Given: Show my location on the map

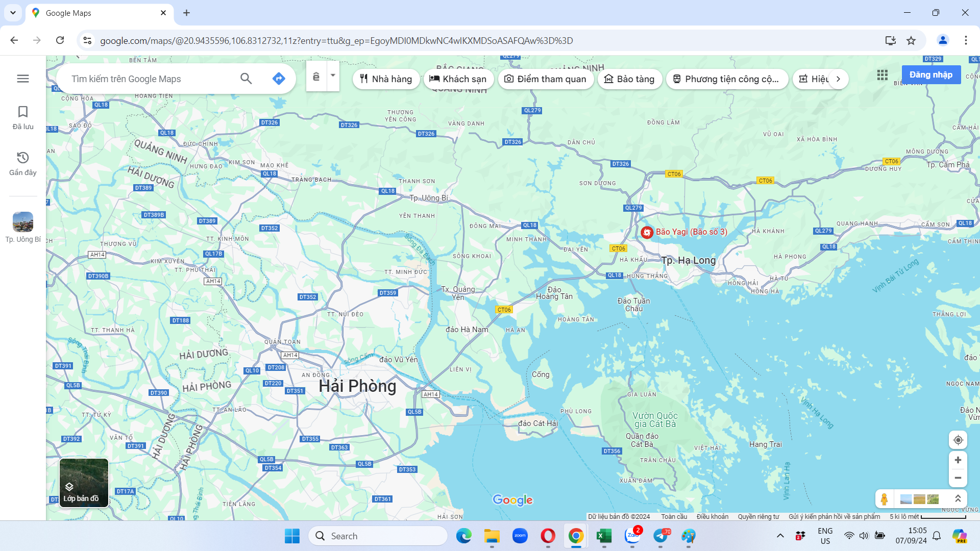Looking at the screenshot, I should point(958,440).
